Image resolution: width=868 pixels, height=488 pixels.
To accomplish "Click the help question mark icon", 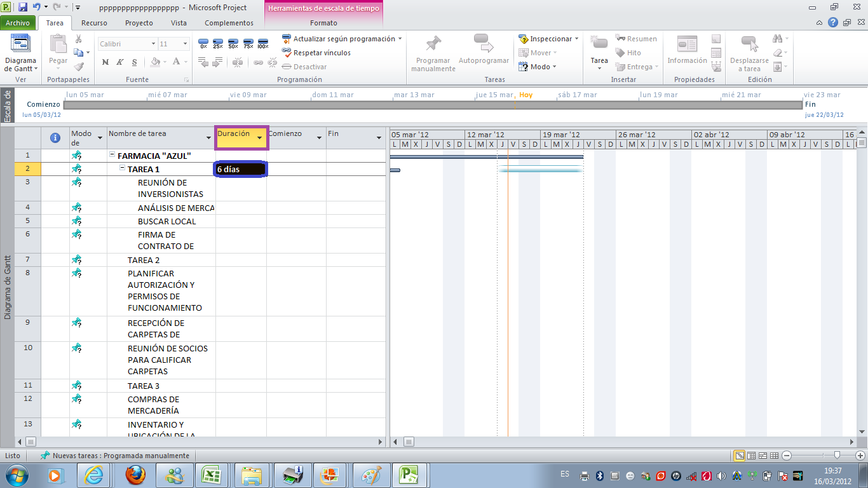I will pyautogui.click(x=832, y=23).
